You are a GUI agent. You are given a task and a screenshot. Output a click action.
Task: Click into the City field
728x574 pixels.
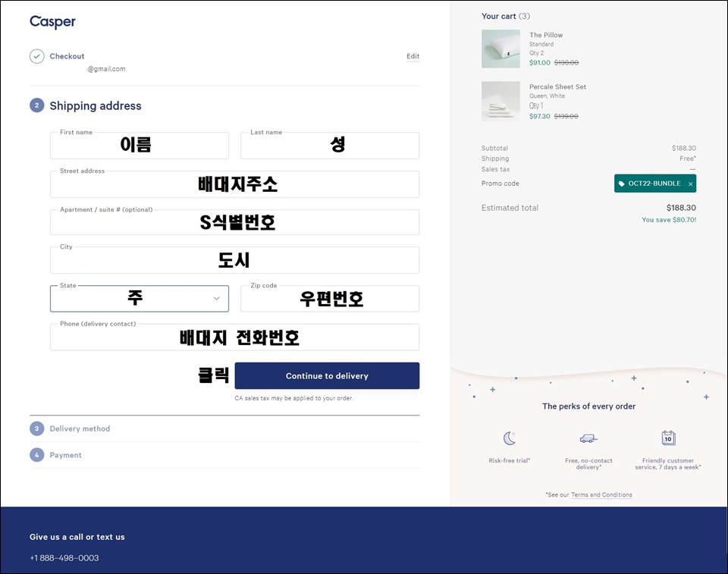[235, 260]
